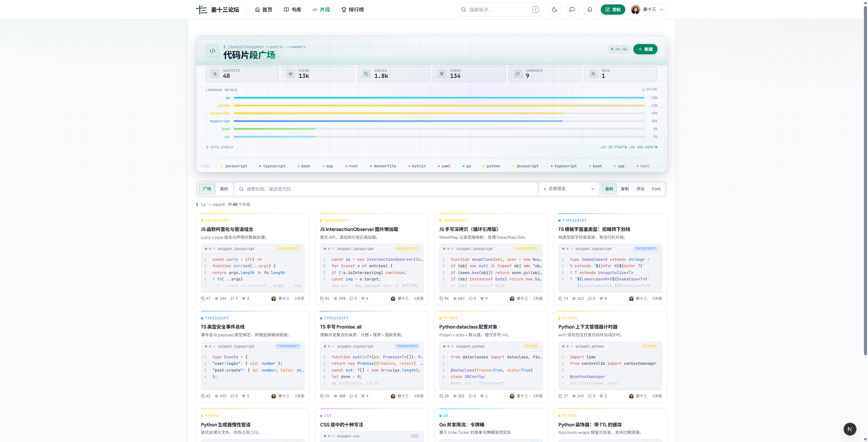Expand the 全部语言 language dropdown
The image size is (868, 442).
(569, 189)
